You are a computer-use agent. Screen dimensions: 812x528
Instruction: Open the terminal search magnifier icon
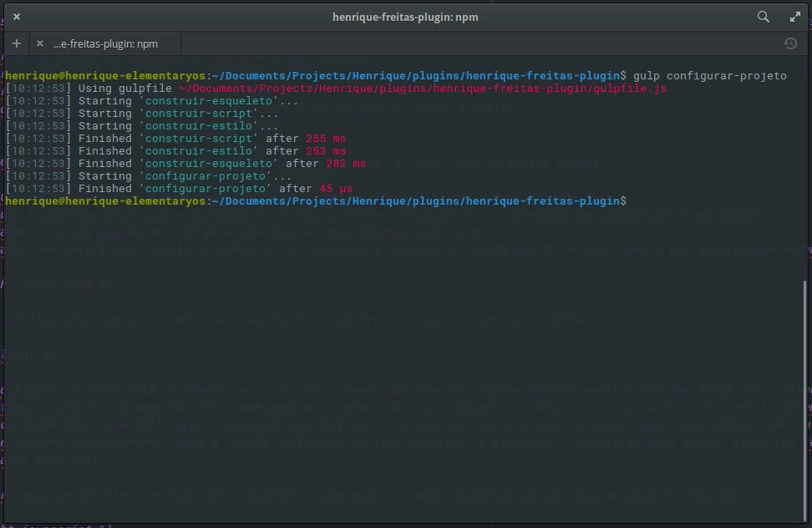click(x=763, y=17)
